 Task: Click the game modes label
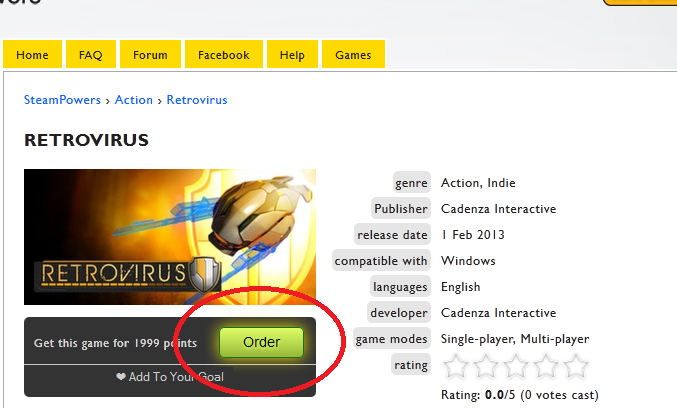(392, 339)
